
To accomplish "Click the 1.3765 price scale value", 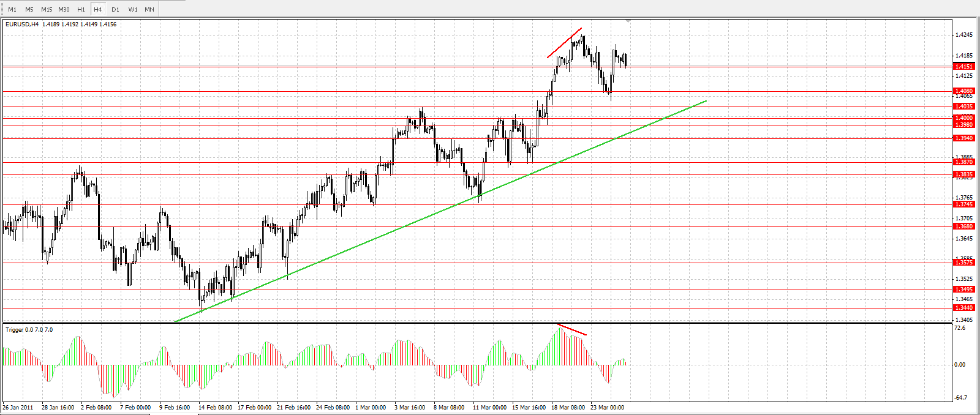I will [964, 198].
